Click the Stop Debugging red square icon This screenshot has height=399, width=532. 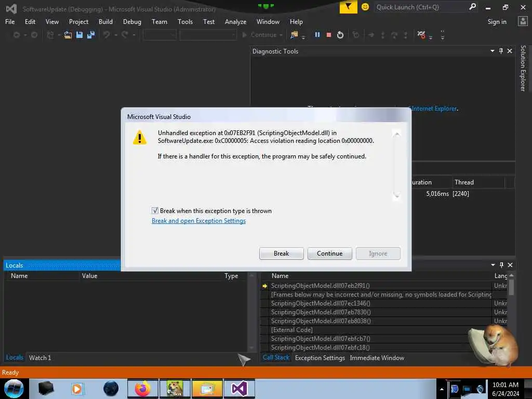click(x=328, y=35)
